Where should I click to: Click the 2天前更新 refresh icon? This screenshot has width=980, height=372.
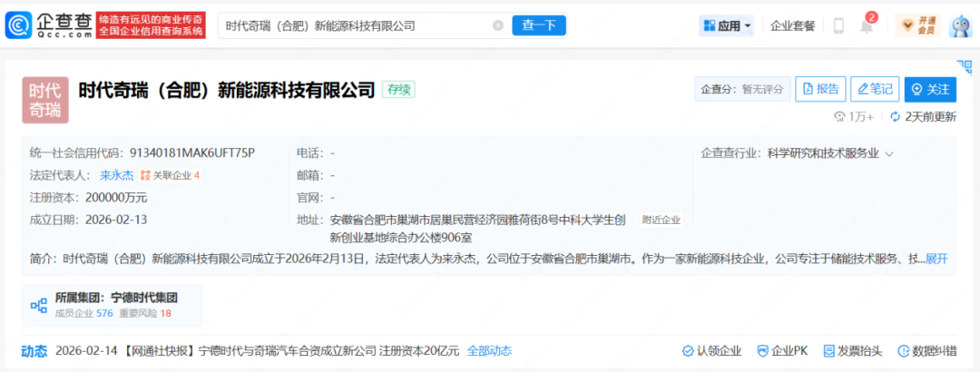tap(895, 116)
